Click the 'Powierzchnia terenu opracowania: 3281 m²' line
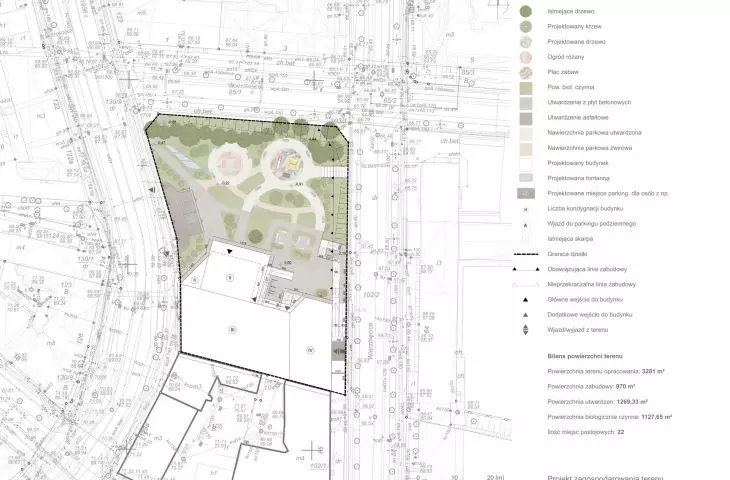 [606, 372]
